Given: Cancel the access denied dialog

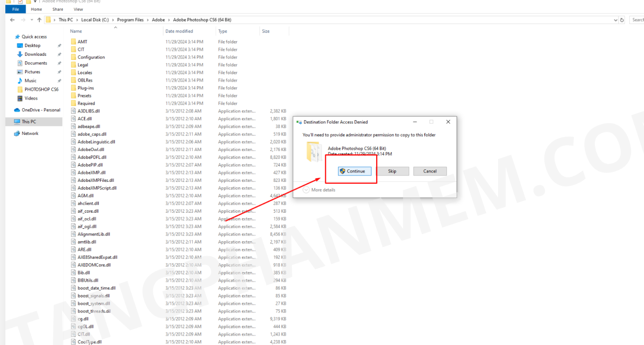Looking at the screenshot, I should coord(430,171).
